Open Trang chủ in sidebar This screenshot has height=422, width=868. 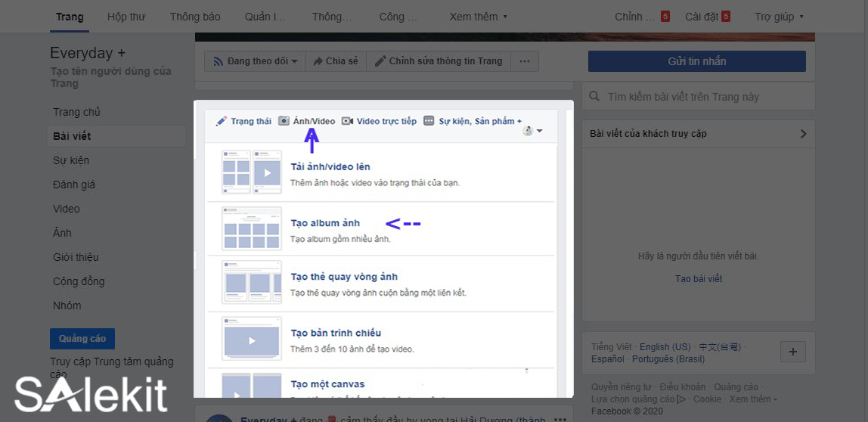(x=76, y=112)
